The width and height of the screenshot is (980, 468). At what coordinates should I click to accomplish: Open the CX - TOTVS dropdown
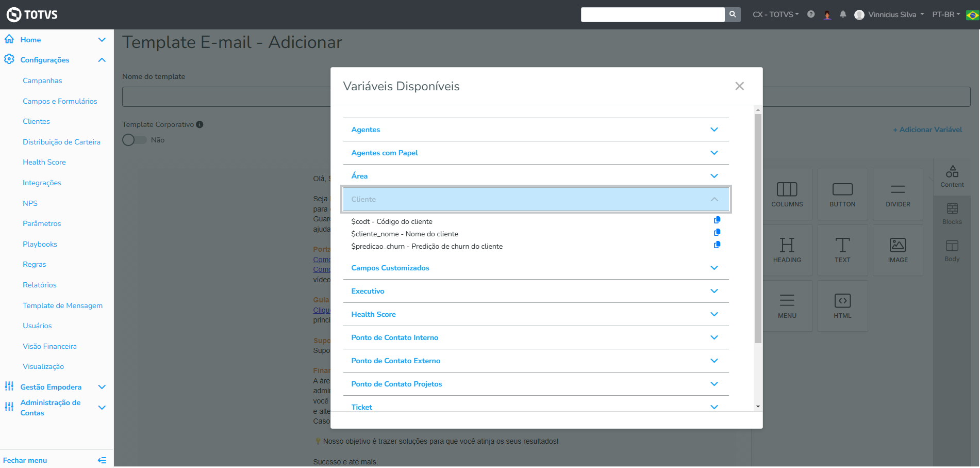click(775, 14)
